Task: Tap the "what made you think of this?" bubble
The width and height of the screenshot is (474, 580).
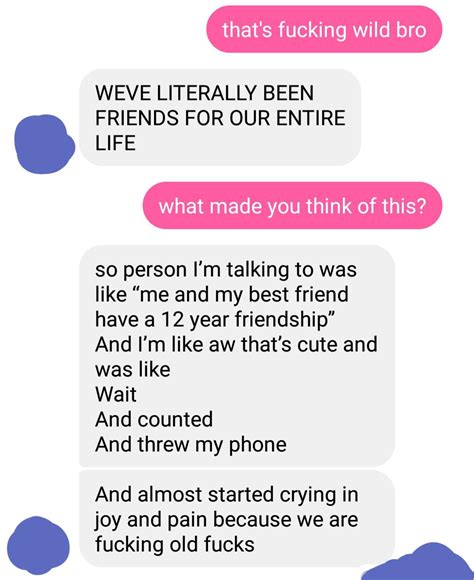Action: tap(293, 205)
